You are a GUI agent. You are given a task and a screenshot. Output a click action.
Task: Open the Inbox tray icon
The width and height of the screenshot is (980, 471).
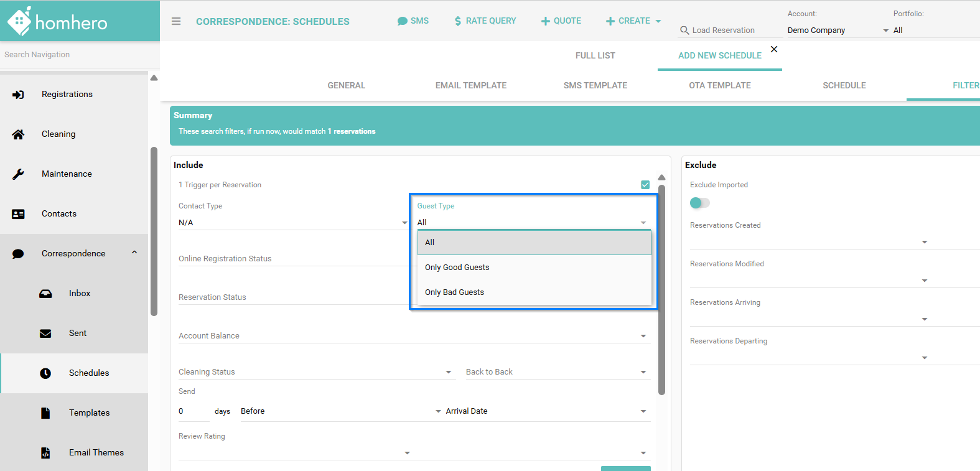coord(45,294)
